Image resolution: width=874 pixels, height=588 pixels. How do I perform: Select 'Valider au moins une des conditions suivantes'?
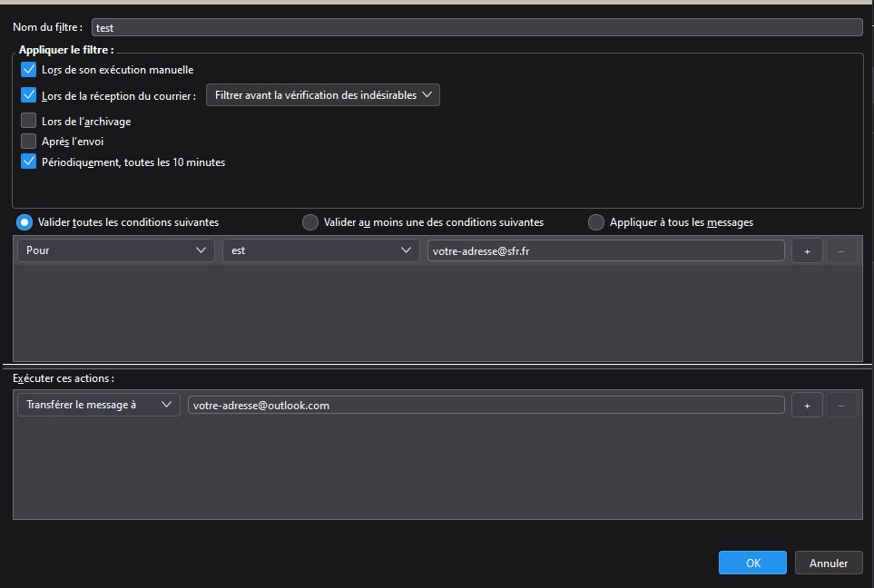click(x=310, y=222)
